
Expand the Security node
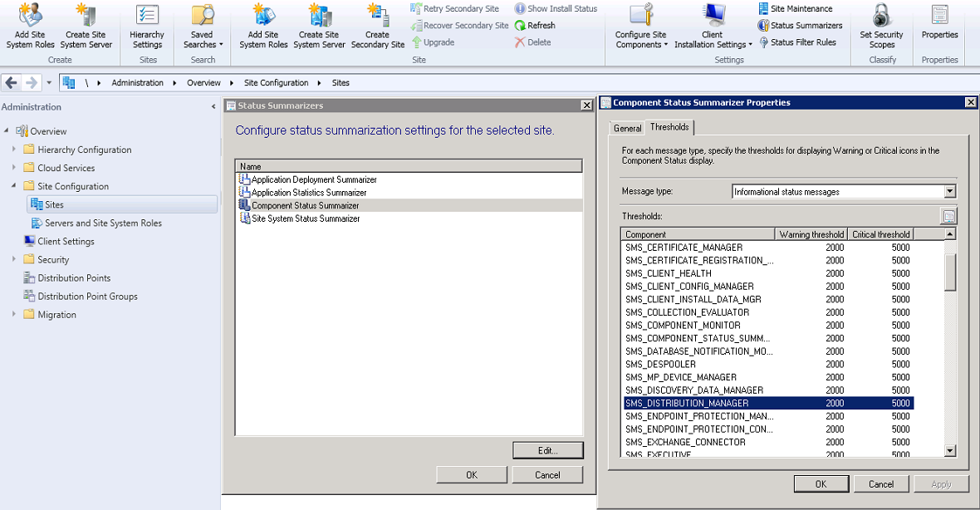click(14, 259)
